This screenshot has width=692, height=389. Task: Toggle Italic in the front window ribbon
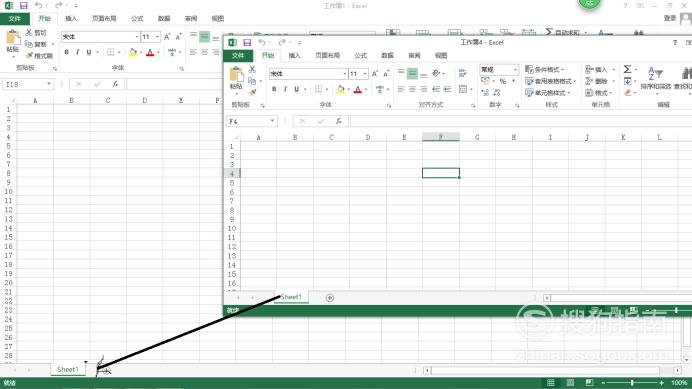285,89
